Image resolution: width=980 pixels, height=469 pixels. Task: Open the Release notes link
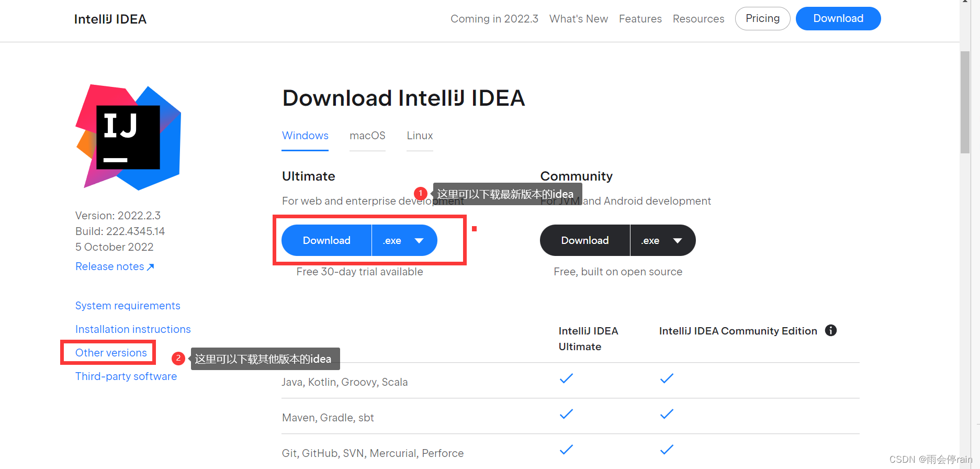coord(110,266)
